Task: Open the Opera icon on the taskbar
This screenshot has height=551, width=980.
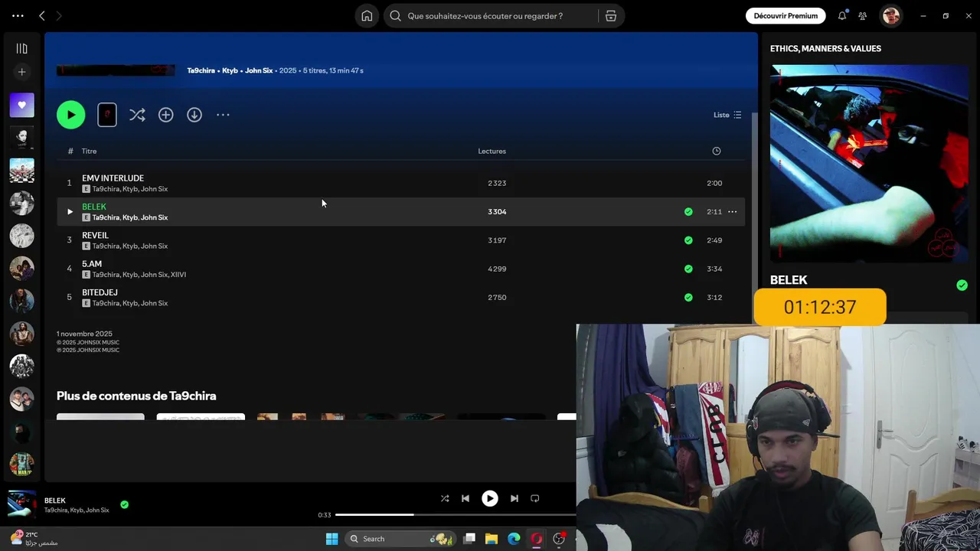Action: coord(537,539)
